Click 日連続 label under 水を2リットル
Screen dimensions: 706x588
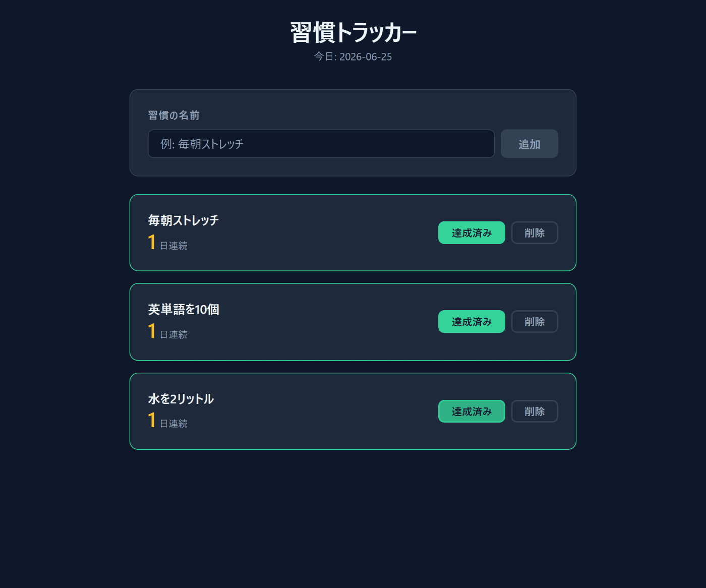pyautogui.click(x=173, y=424)
